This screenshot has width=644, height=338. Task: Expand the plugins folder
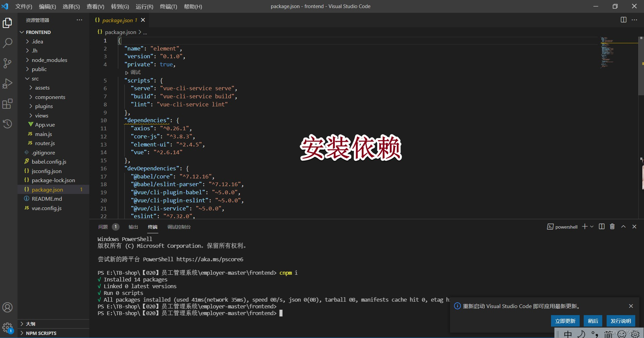click(53, 106)
